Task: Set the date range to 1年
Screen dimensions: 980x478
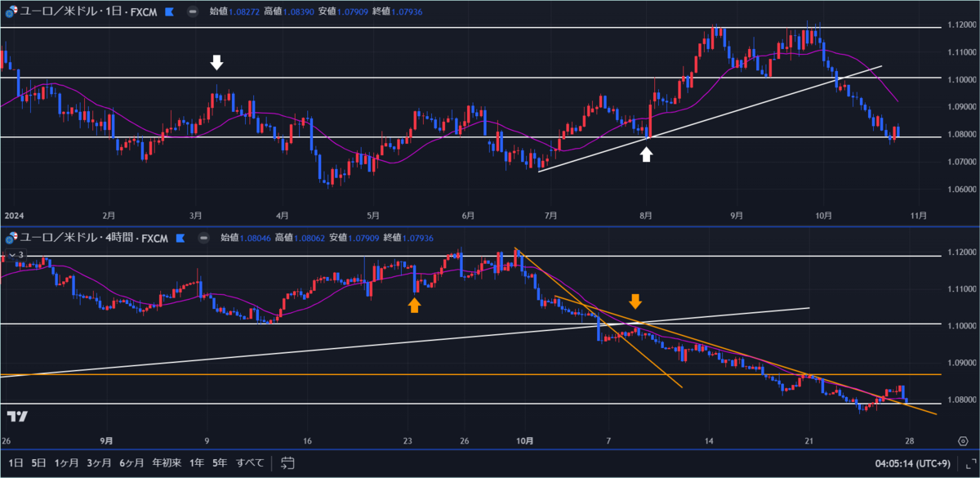Action: 197,463
